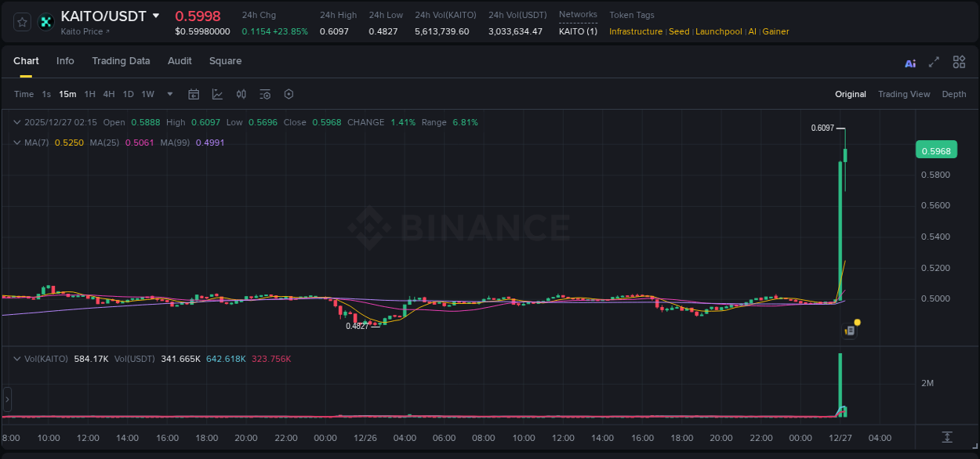Click the KAITO token logo
This screenshot has height=459, width=980.
pyautogui.click(x=45, y=21)
